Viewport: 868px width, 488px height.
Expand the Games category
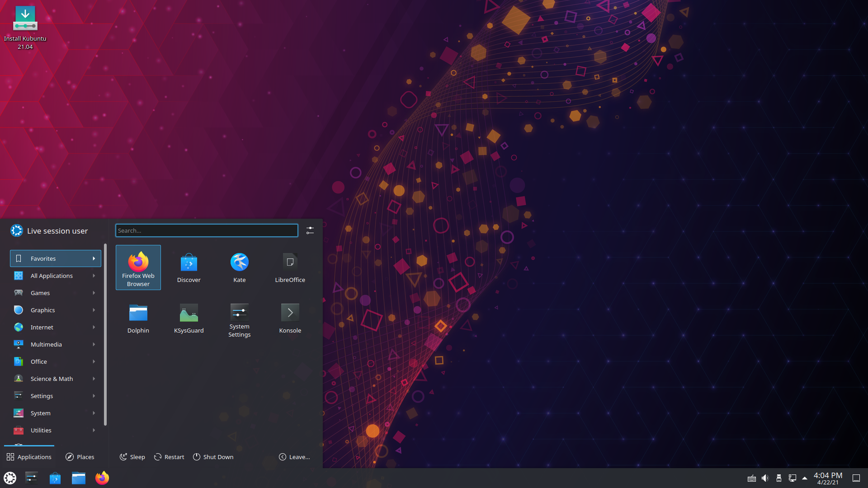click(55, 293)
